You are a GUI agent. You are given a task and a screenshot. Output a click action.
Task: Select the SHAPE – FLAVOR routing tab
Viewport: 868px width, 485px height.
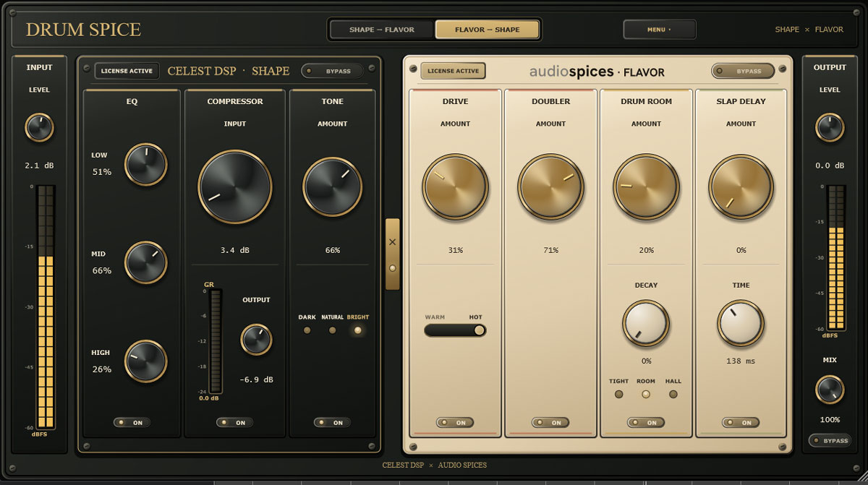point(381,30)
